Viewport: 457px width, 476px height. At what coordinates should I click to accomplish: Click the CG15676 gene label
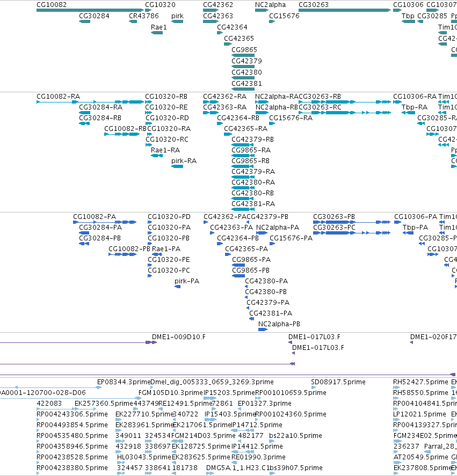pos(284,16)
